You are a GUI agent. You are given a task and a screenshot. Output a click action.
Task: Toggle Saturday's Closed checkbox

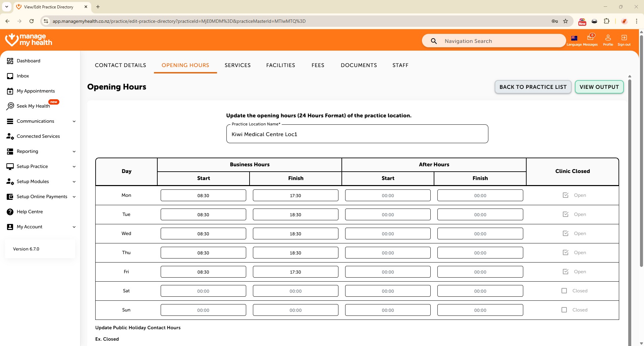(x=564, y=291)
